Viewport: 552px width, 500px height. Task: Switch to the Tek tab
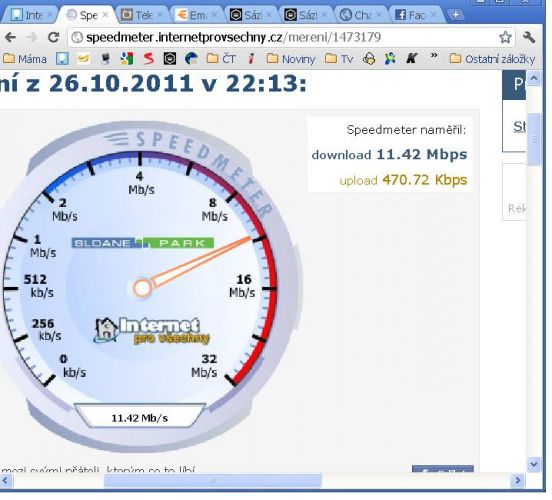(x=142, y=15)
